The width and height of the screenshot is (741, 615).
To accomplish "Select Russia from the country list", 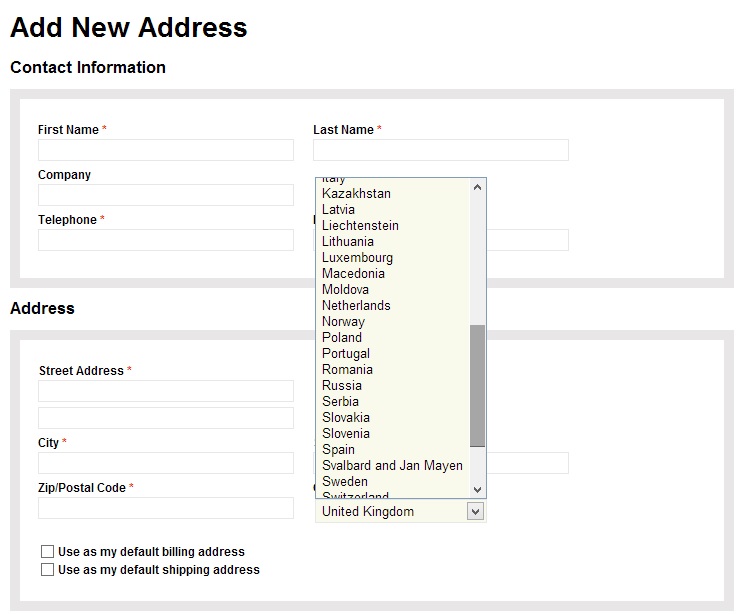I will tap(342, 386).
